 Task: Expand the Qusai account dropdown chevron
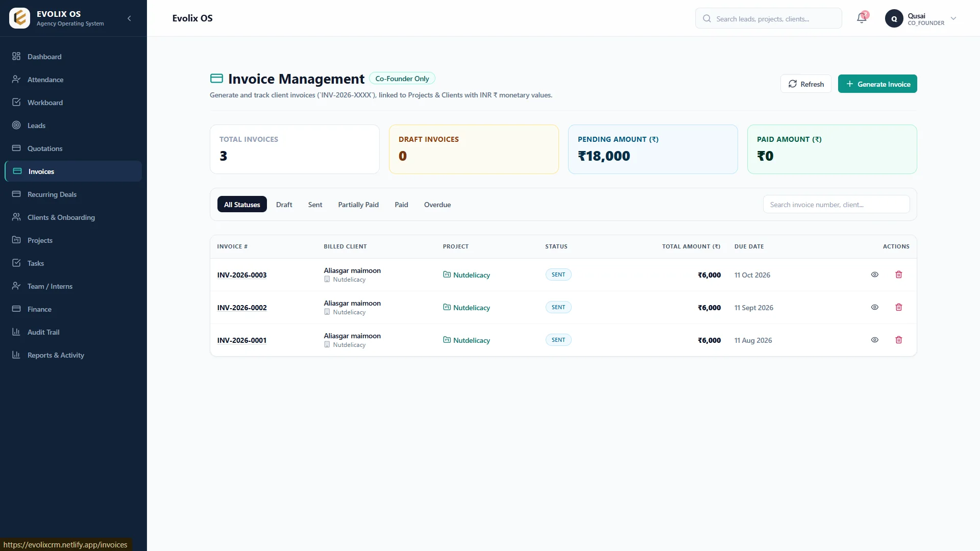pyautogui.click(x=953, y=18)
